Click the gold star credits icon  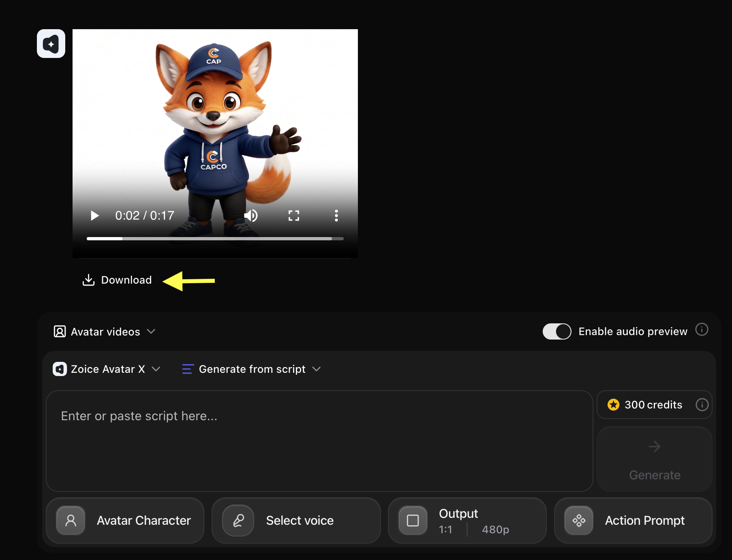point(613,404)
